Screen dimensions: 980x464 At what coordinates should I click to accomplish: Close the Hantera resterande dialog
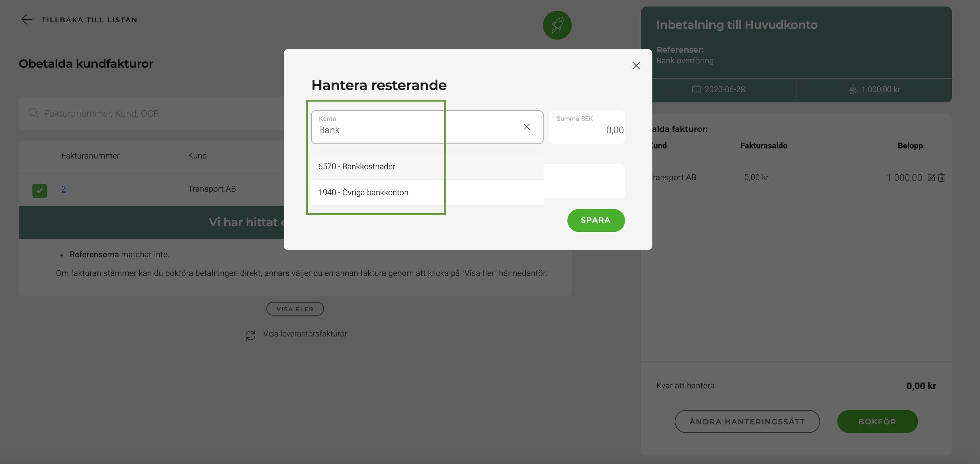coord(636,66)
